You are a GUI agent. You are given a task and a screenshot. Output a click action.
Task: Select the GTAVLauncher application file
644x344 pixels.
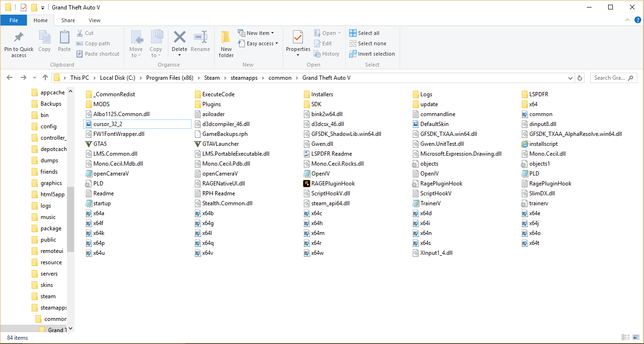tap(217, 144)
